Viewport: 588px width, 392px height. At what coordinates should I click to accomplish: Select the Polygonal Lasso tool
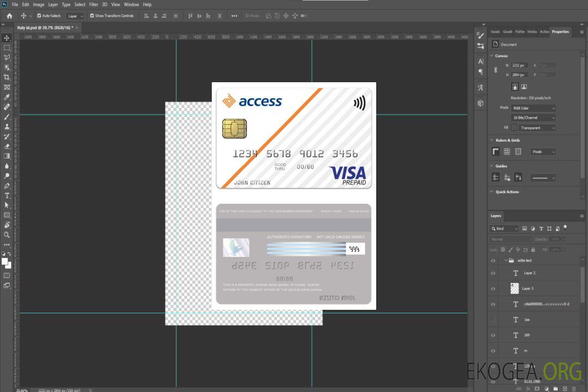click(7, 57)
